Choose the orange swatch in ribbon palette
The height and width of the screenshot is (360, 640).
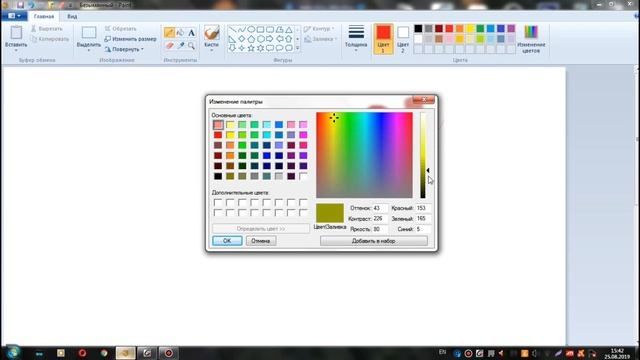tap(460, 29)
